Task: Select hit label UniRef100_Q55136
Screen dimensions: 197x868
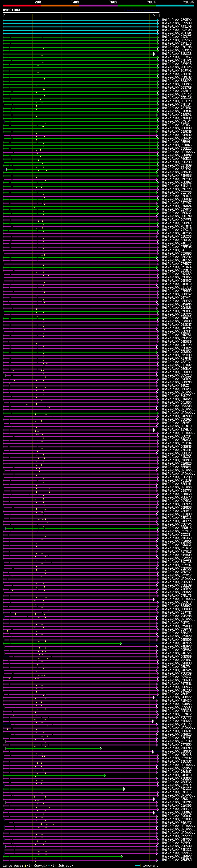Action: coord(177,98)
